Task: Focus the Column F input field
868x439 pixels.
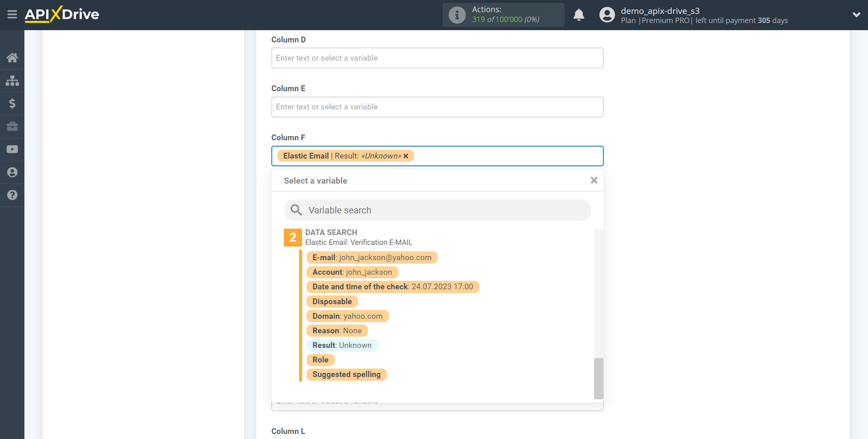Action: coord(437,156)
